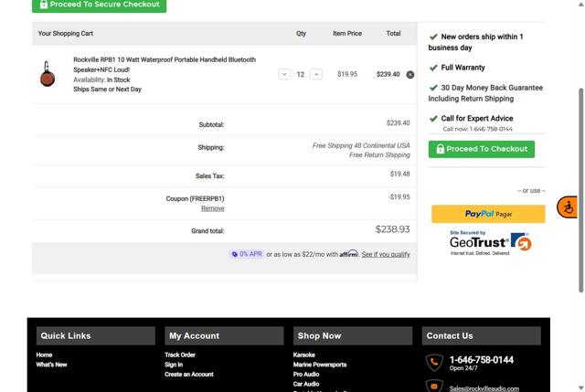Click the GeoTrust security seal
Screen dimensions: 585x392
[x=490, y=243]
